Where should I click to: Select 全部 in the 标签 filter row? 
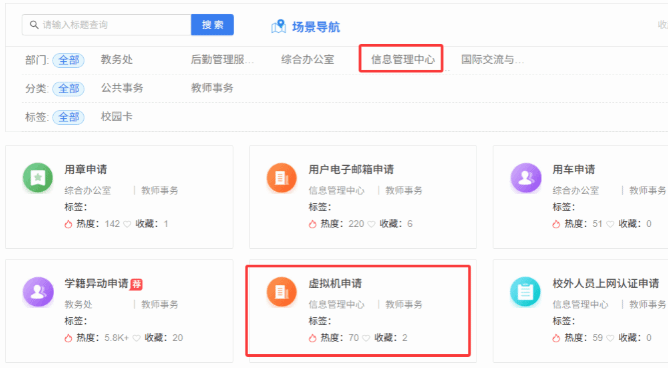(69, 117)
